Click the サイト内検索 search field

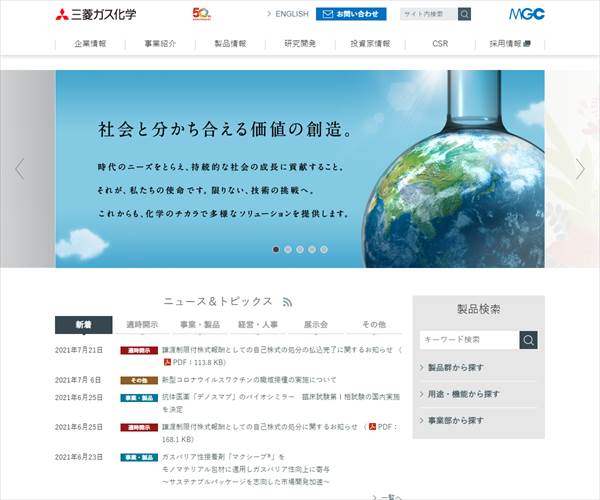[429, 14]
